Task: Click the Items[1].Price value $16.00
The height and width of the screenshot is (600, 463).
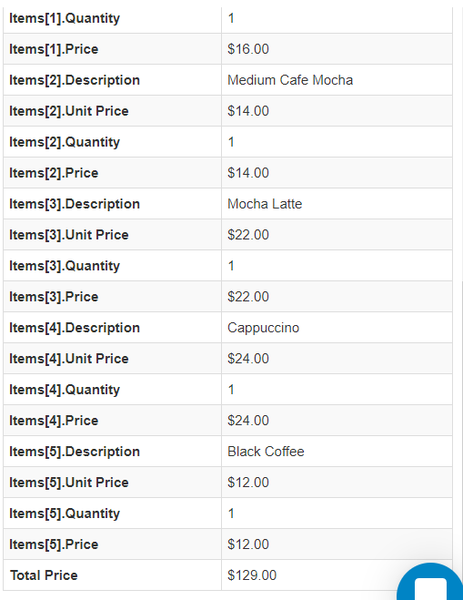Action: (248, 49)
